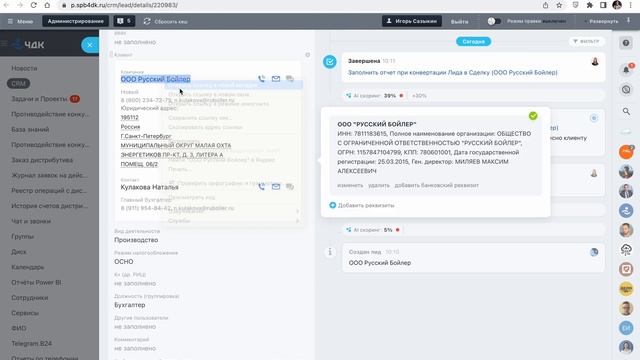
Task: Click Добавить реквизиты plus button
Action: (362, 205)
